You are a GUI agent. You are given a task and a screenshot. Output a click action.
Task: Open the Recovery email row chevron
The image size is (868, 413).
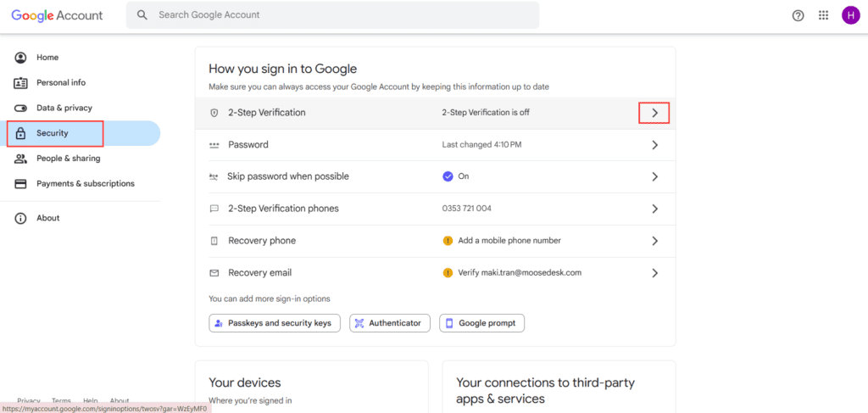(x=655, y=273)
